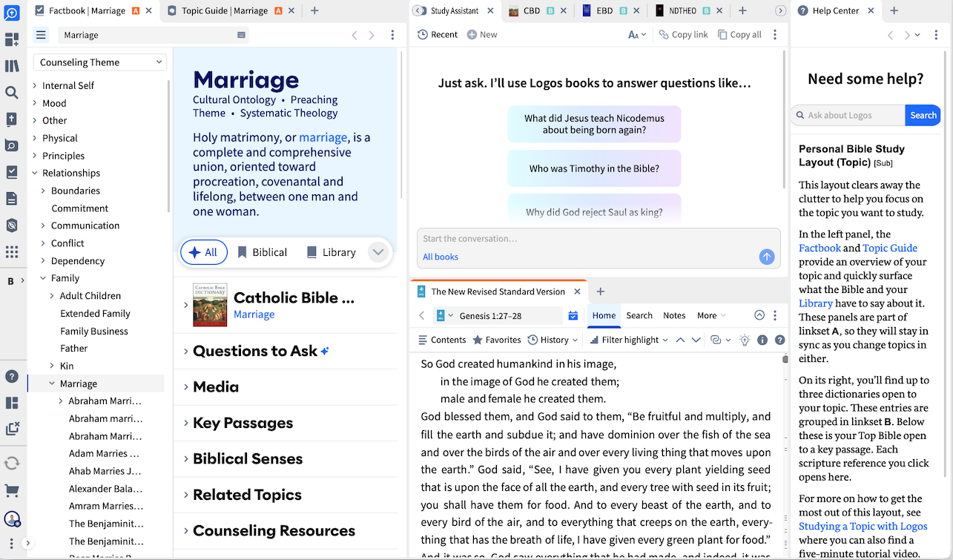Collapse the Relationships tree node
This screenshot has width=953, height=560.
coord(35,174)
